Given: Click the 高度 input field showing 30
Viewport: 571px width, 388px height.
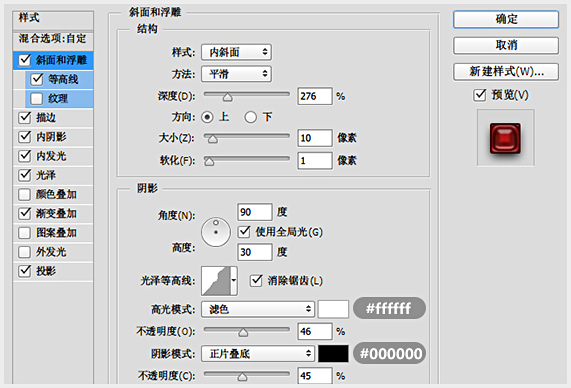Looking at the screenshot, I should pyautogui.click(x=255, y=252).
